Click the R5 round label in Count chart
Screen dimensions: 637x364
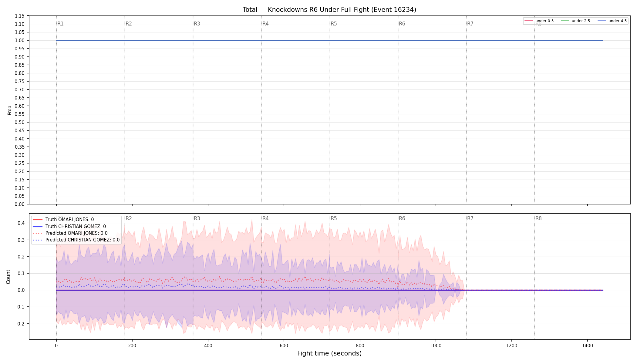point(334,218)
